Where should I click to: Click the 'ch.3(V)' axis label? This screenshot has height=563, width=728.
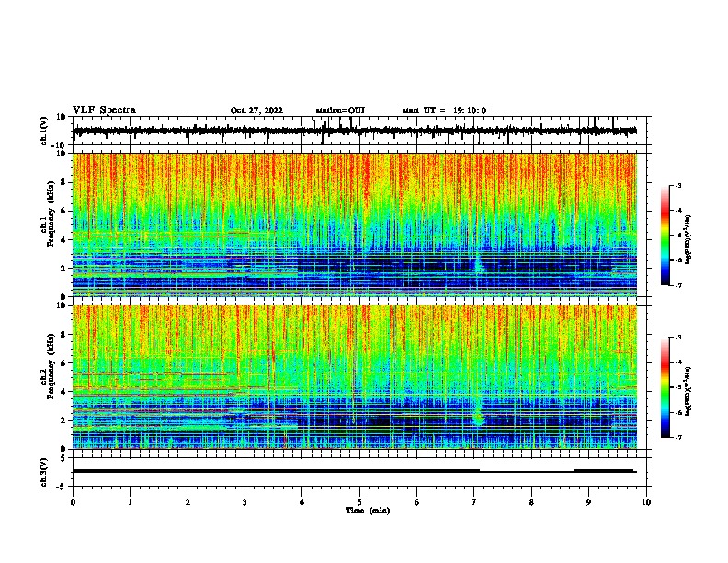tap(44, 472)
